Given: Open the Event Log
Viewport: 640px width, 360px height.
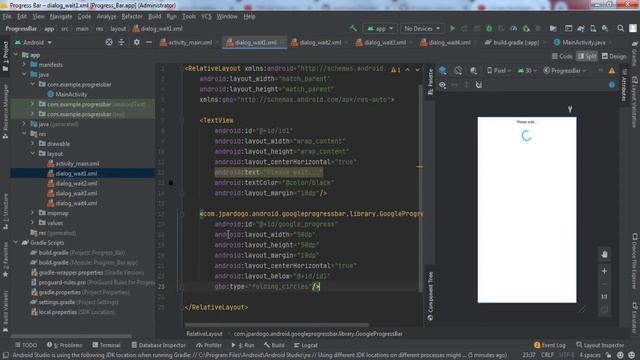Looking at the screenshot, I should 550,345.
